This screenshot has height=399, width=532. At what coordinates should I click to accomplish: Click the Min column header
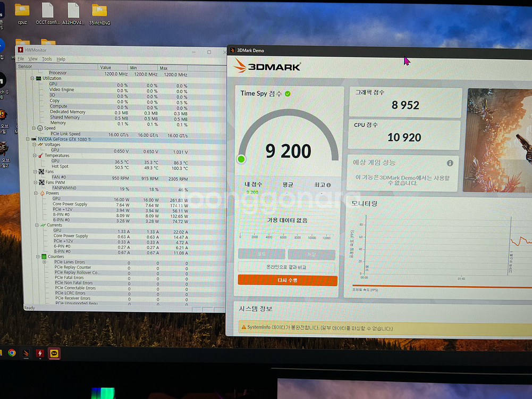pos(143,68)
